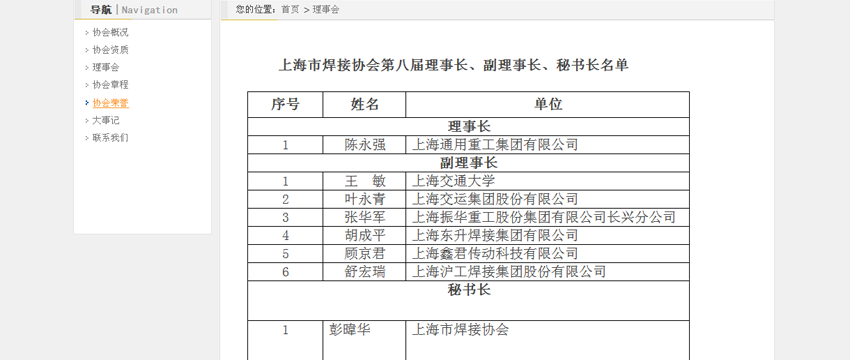Screen dimensions: 850x360
Task: Select name cell 彭暐华
Action: coord(364,340)
